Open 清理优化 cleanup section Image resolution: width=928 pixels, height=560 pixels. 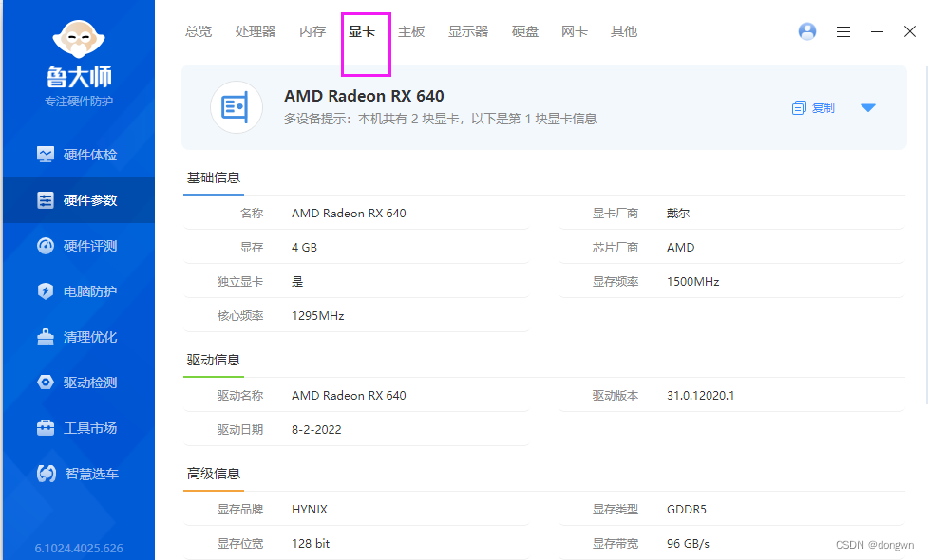77,337
